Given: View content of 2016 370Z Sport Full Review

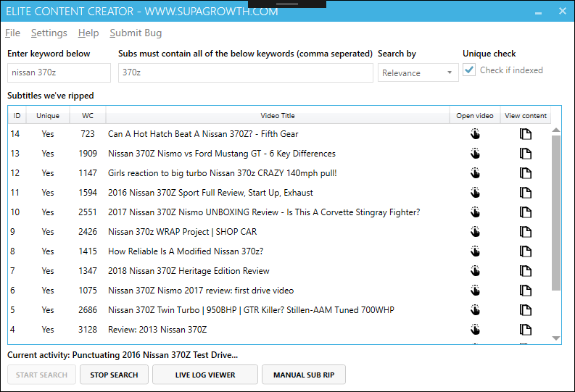Looking at the screenshot, I should pos(526,193).
